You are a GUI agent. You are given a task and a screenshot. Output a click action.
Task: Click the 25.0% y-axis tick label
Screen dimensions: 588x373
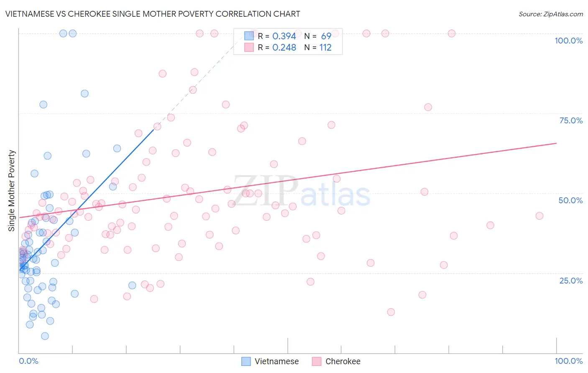pyautogui.click(x=571, y=281)
